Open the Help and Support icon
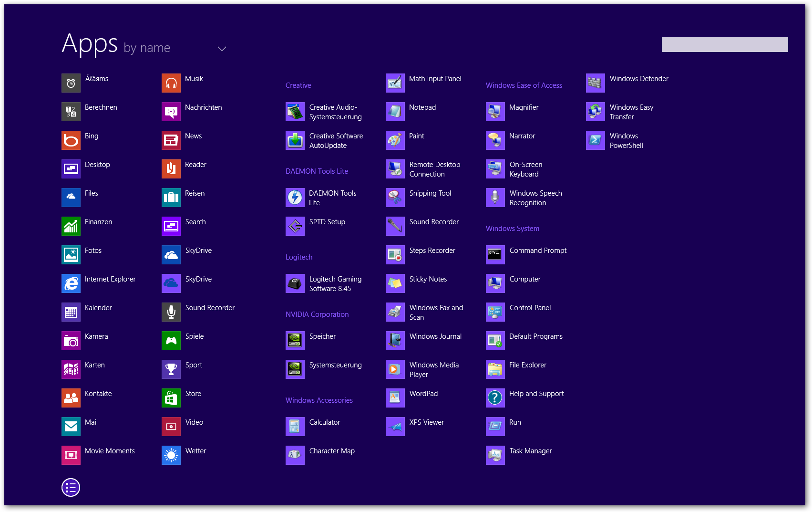 coord(495,398)
